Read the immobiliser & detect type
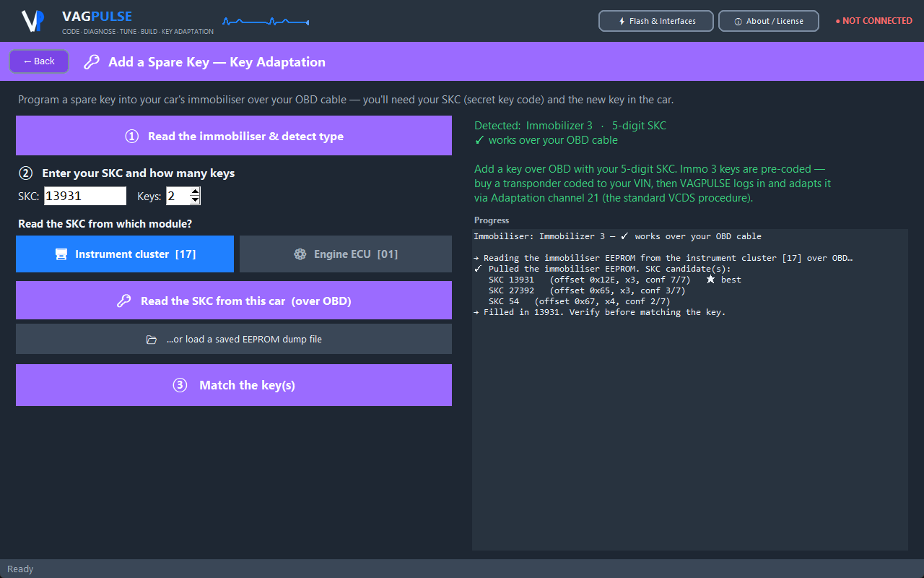Viewport: 924px width, 578px height. [234, 136]
